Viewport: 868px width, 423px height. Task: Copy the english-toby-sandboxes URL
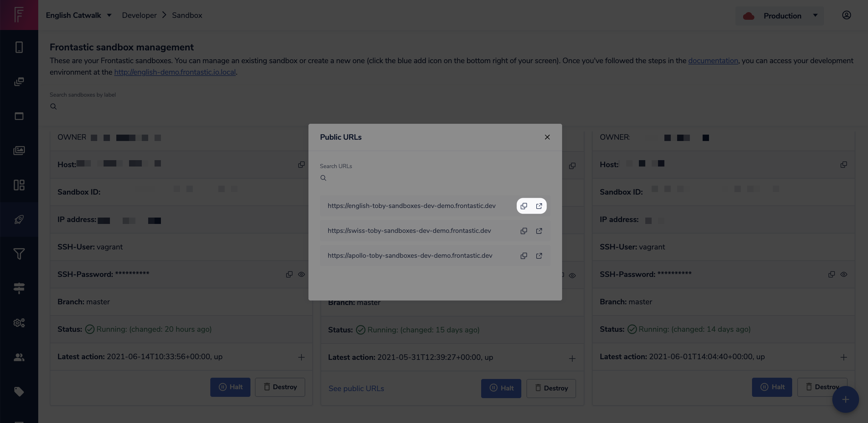[x=524, y=206]
